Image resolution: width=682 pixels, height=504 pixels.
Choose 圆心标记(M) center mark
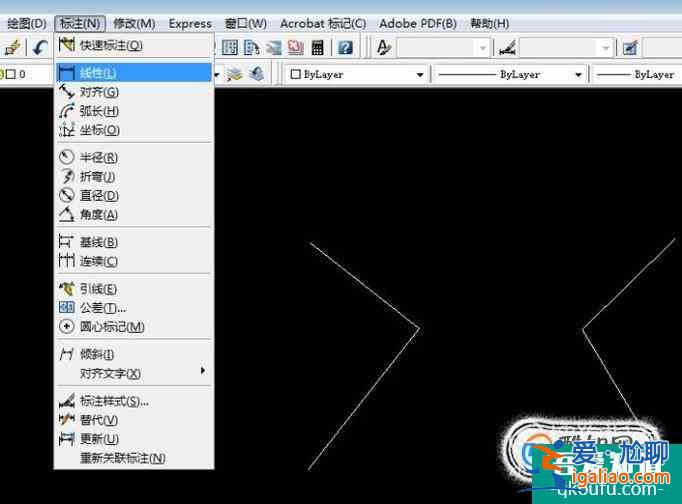click(134, 327)
